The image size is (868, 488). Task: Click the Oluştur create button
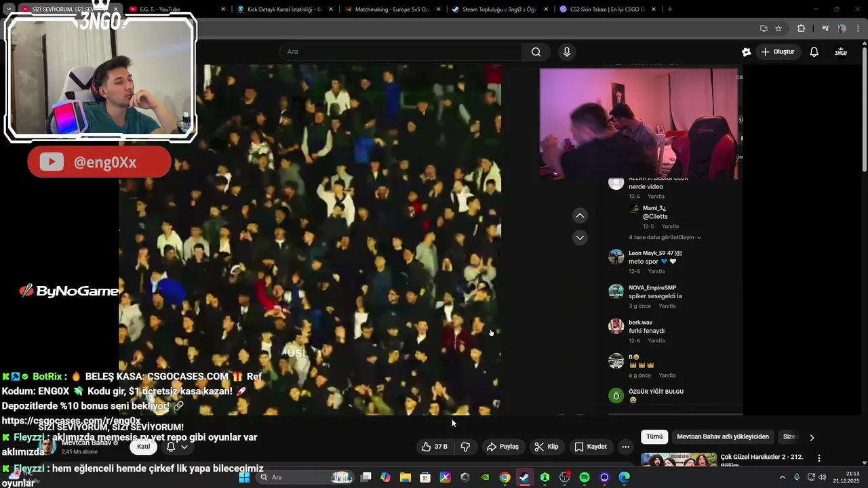pyautogui.click(x=778, y=52)
